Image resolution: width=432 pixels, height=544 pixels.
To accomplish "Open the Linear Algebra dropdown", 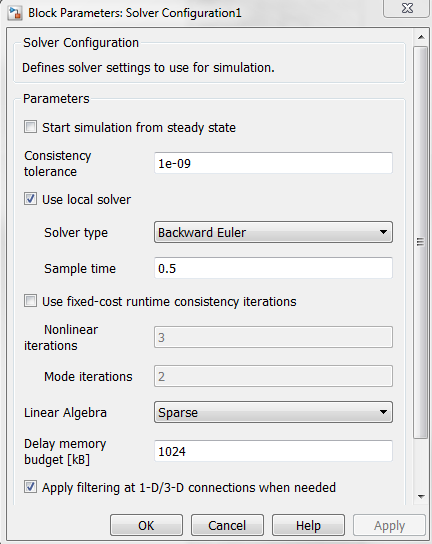I will tap(273, 412).
